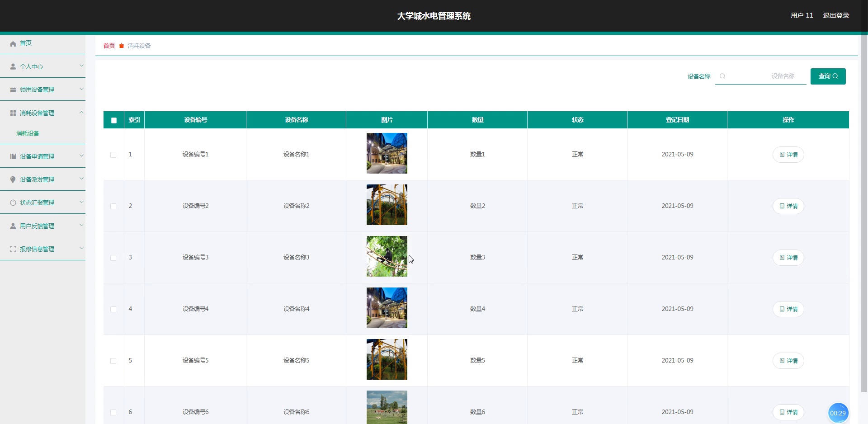Collapse the 消耗设备管理 chevron
The height and width of the screenshot is (424, 868).
(81, 112)
